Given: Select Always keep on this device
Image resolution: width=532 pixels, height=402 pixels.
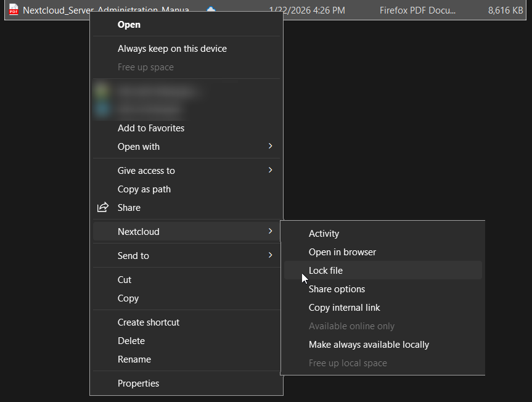Looking at the screenshot, I should (x=187, y=49).
